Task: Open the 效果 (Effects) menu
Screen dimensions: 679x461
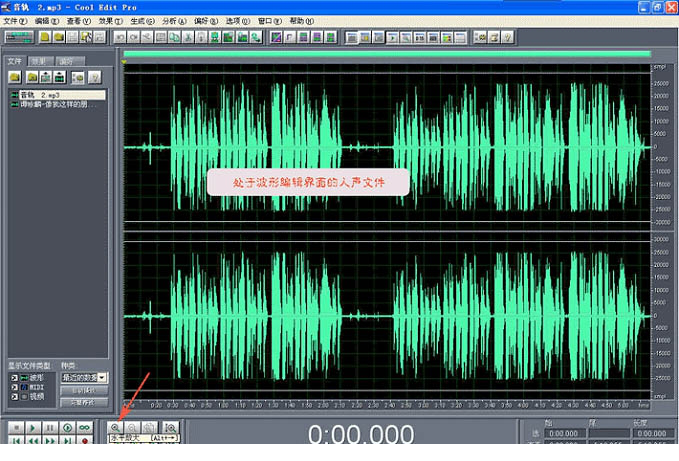Action: click(110, 21)
